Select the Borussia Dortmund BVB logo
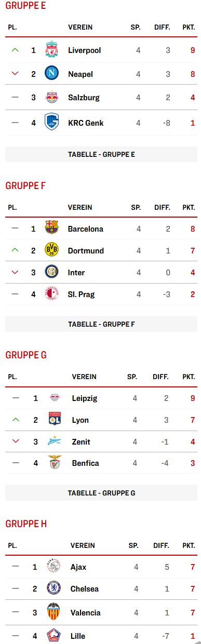 pyautogui.click(x=51, y=250)
